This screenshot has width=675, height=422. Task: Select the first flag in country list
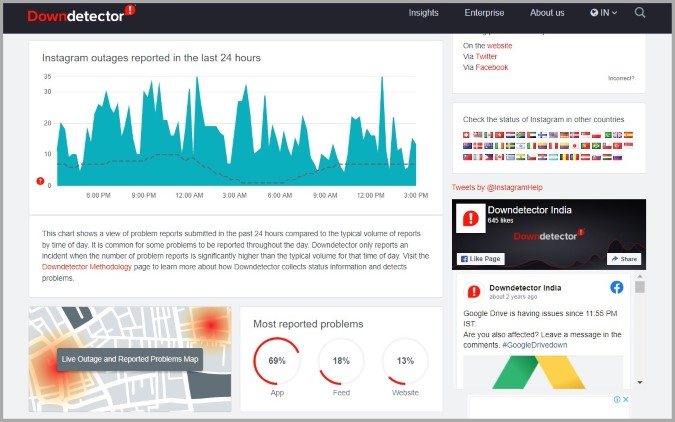466,135
